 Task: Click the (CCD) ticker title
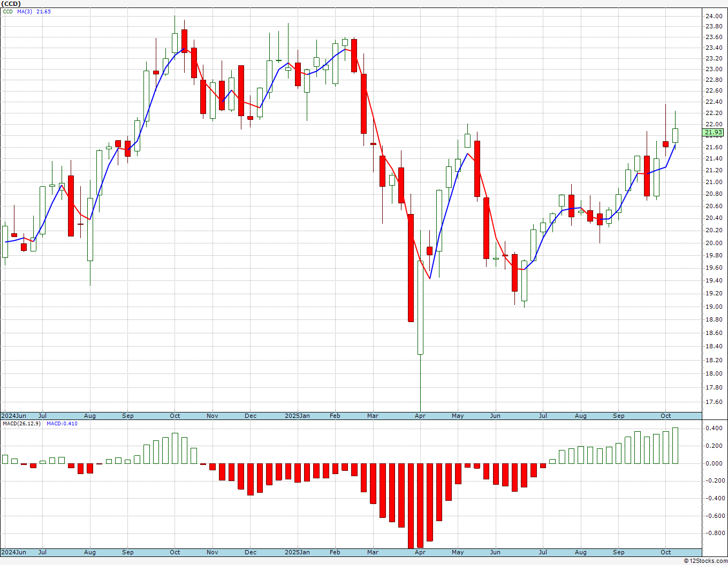pyautogui.click(x=12, y=4)
